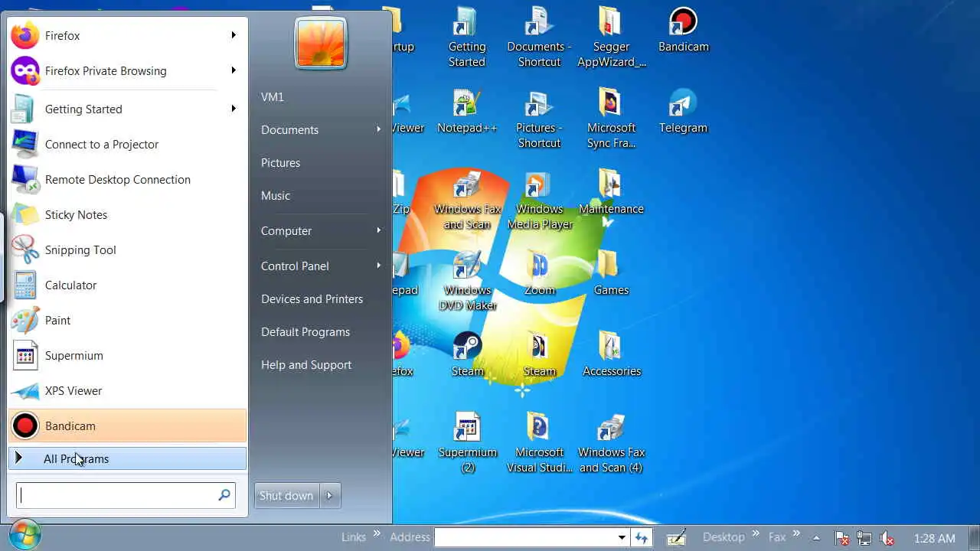Select Notepad++ desktop icon
Screen dimensions: 980x551
pos(467,112)
